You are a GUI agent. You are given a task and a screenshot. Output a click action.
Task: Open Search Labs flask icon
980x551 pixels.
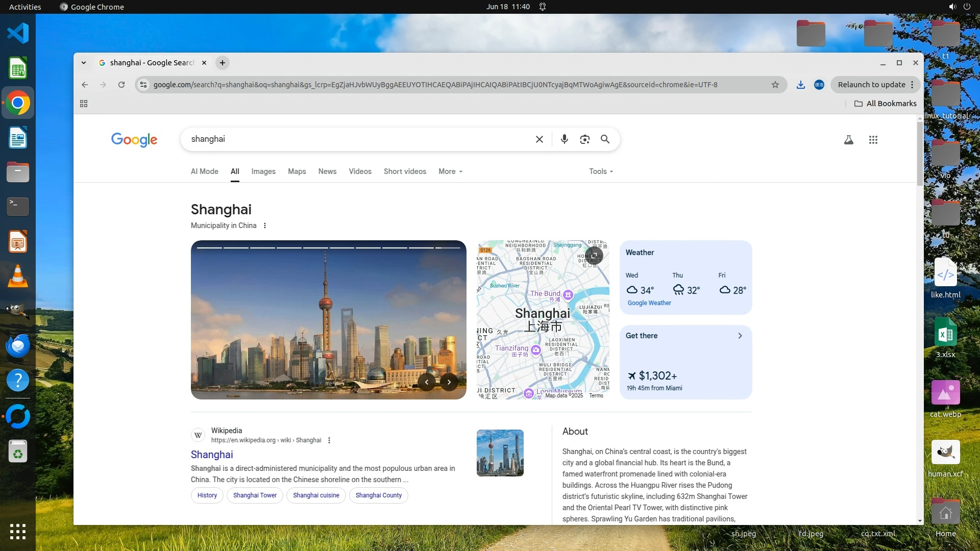[848, 140]
